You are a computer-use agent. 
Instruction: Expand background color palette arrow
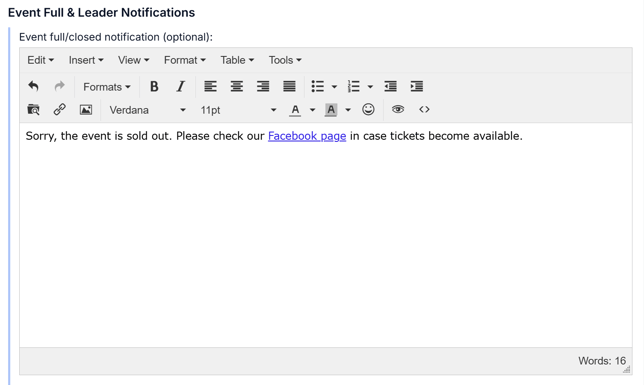coord(348,110)
